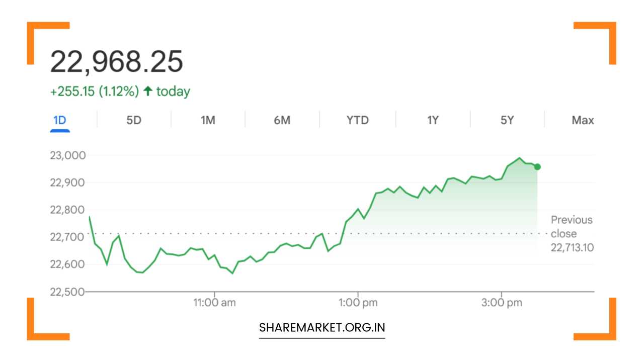The width and height of the screenshot is (644, 362).
Task: Select the YTD tab
Action: (357, 121)
